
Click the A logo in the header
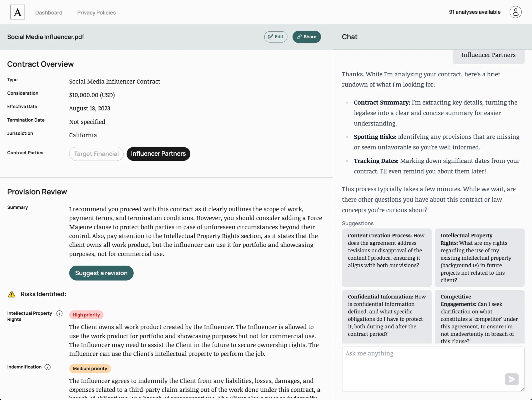pos(17,12)
